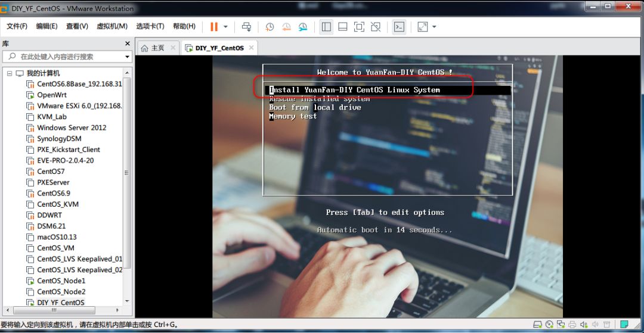Click the network adapter status icon

click(561, 325)
